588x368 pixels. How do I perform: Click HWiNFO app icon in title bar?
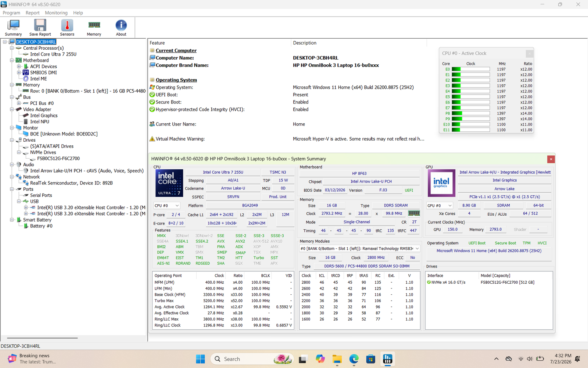click(4, 4)
